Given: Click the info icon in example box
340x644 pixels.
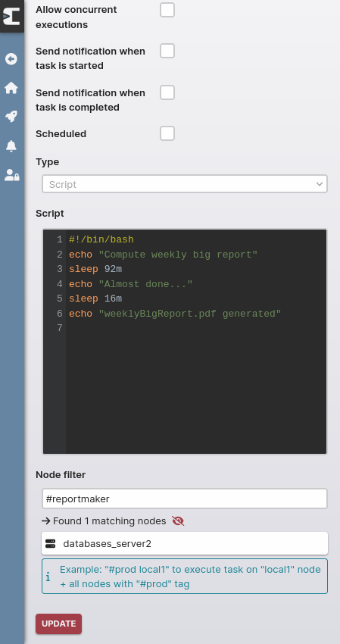Looking at the screenshot, I should pyautogui.click(x=48, y=577).
